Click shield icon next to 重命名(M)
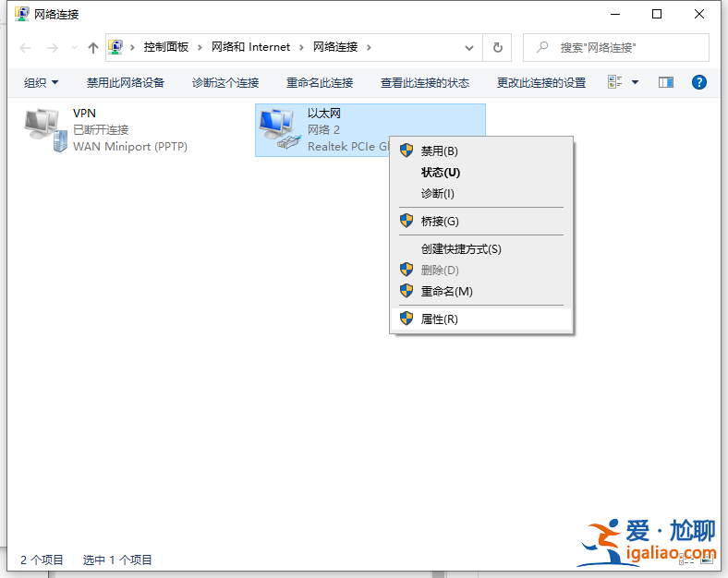This screenshot has width=728, height=578. tap(406, 291)
